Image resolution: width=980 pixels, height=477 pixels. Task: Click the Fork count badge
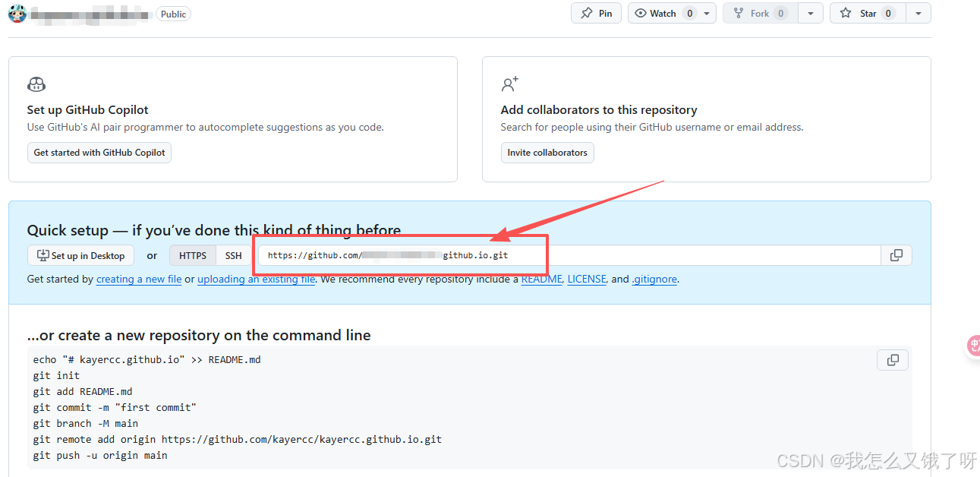[x=780, y=13]
